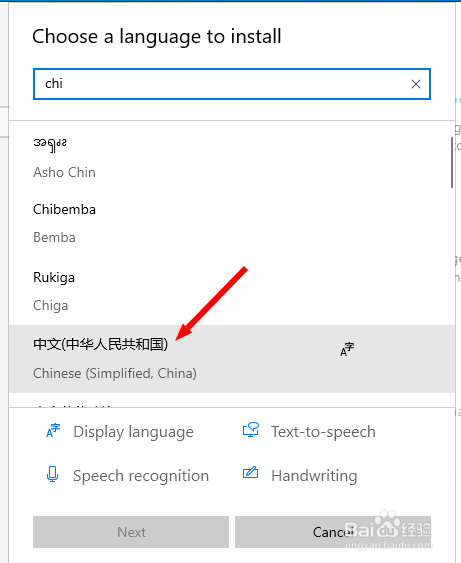Click the Handwriting pen icon
The image size is (461, 563).
tap(250, 472)
